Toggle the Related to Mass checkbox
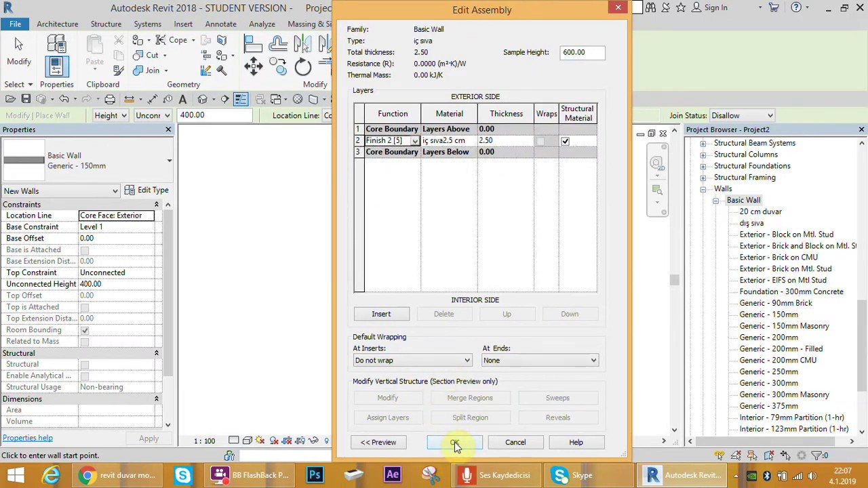 (85, 342)
